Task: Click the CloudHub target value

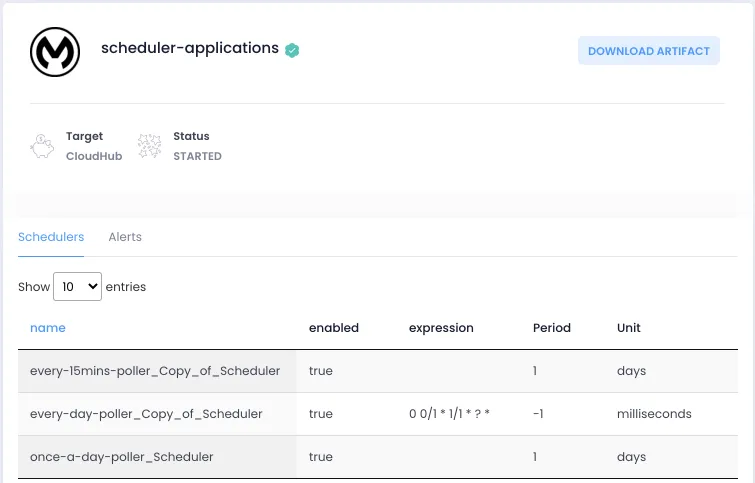Action: pyautogui.click(x=94, y=157)
